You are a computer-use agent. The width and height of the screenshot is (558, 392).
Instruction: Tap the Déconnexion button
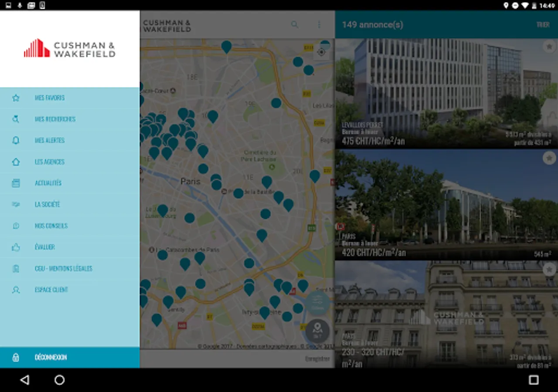[70, 357]
